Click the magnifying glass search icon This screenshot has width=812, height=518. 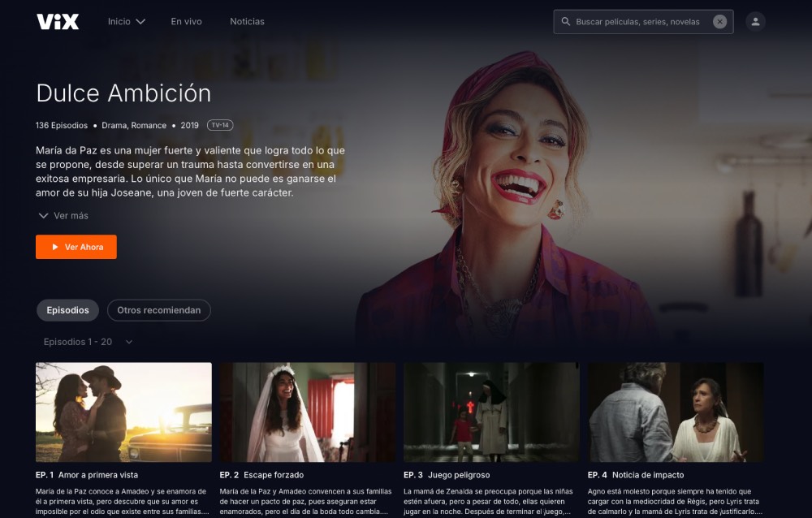(x=565, y=22)
